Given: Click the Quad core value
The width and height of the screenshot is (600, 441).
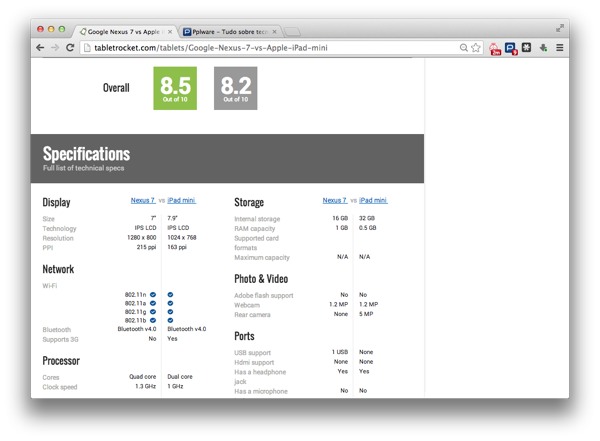Looking at the screenshot, I should click(142, 377).
